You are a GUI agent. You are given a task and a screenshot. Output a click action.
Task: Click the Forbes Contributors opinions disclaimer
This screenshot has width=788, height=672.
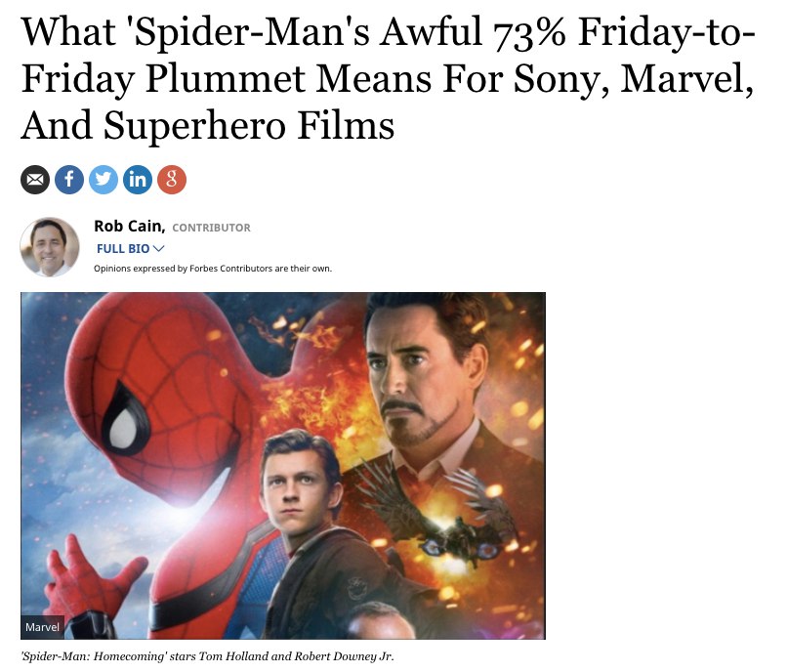(213, 269)
